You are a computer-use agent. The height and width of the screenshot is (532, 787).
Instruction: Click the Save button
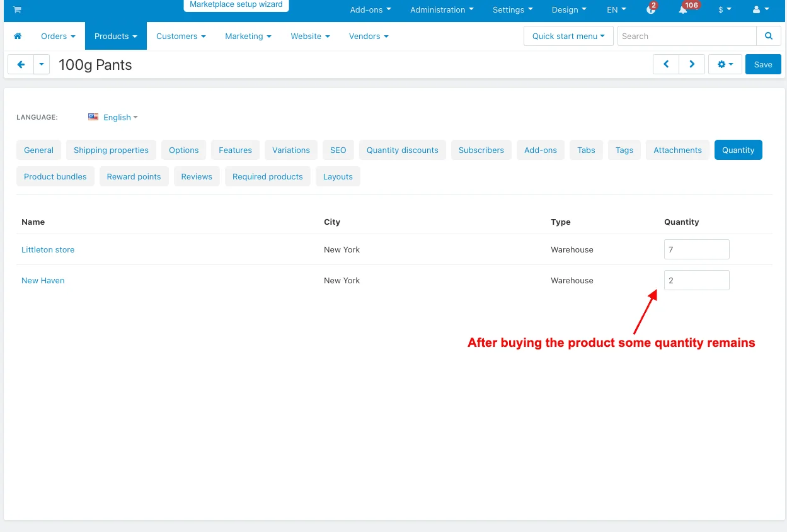coord(762,64)
